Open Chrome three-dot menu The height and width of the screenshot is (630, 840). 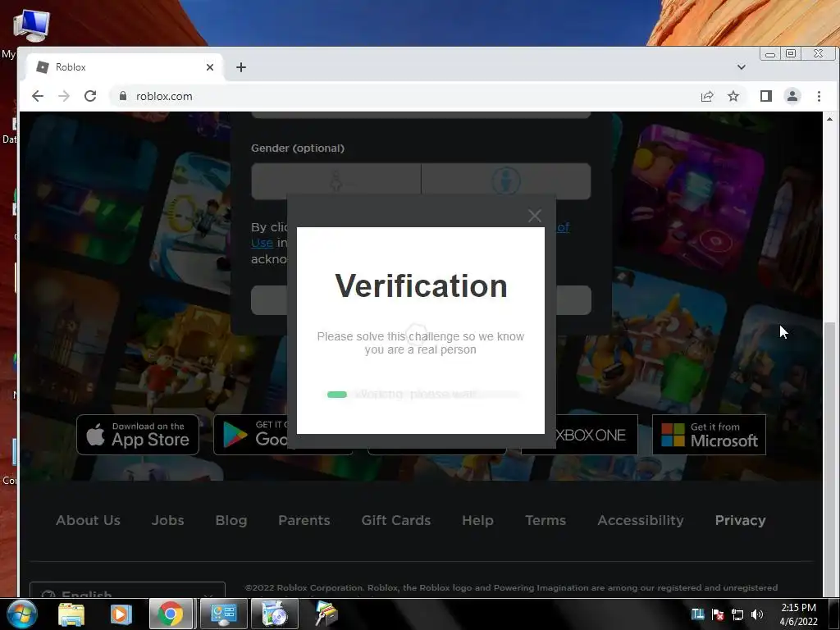coord(819,96)
